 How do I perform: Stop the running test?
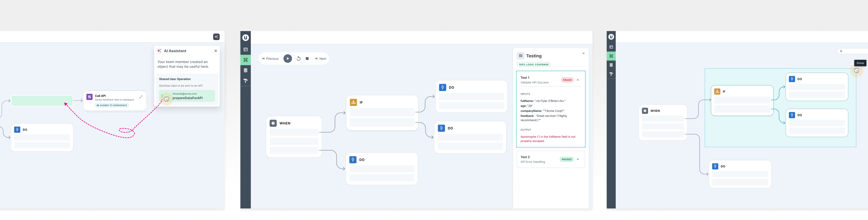307,59
